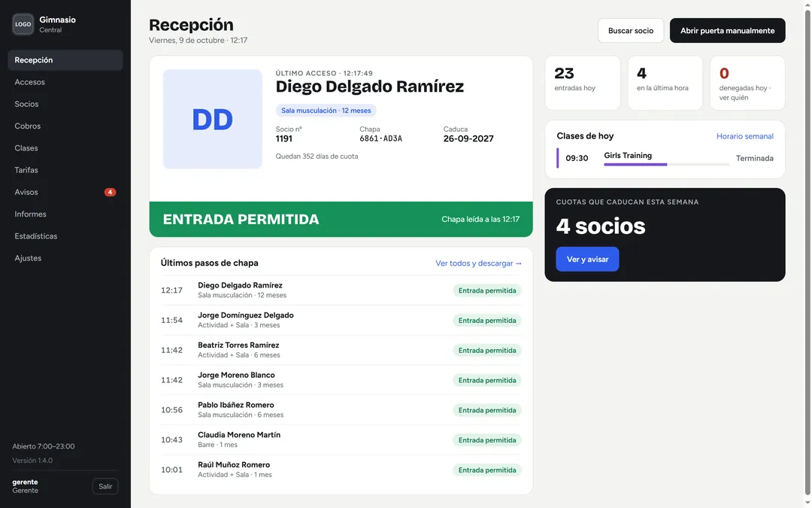Screen dimensions: 812x508
Task: Open the Horario semanal link
Action: [x=744, y=136]
